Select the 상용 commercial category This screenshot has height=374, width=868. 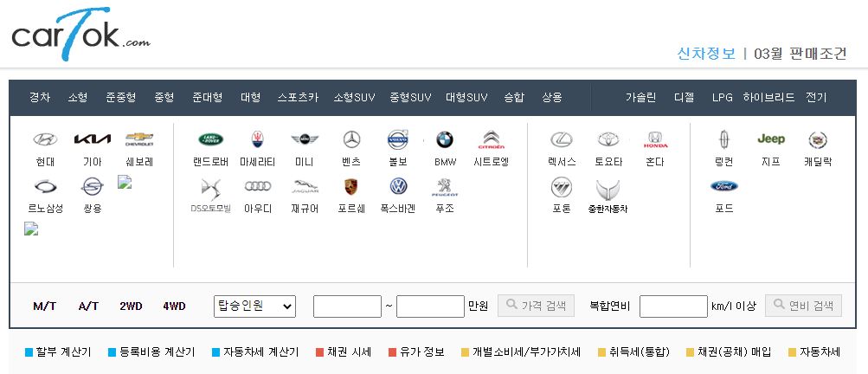tap(552, 98)
